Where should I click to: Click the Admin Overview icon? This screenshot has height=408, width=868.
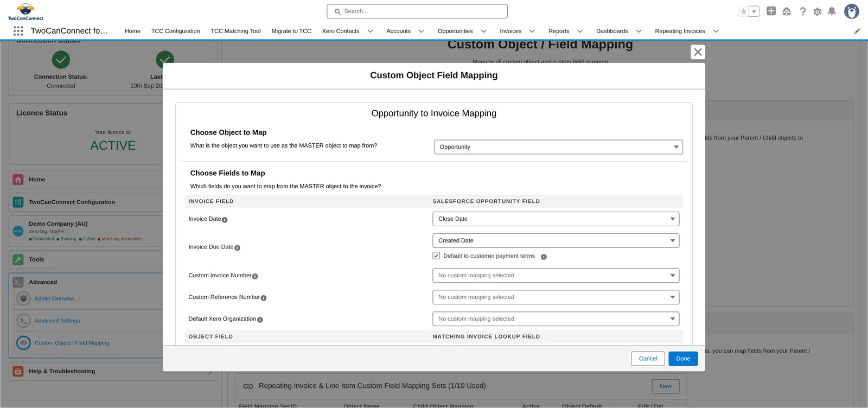(x=23, y=298)
